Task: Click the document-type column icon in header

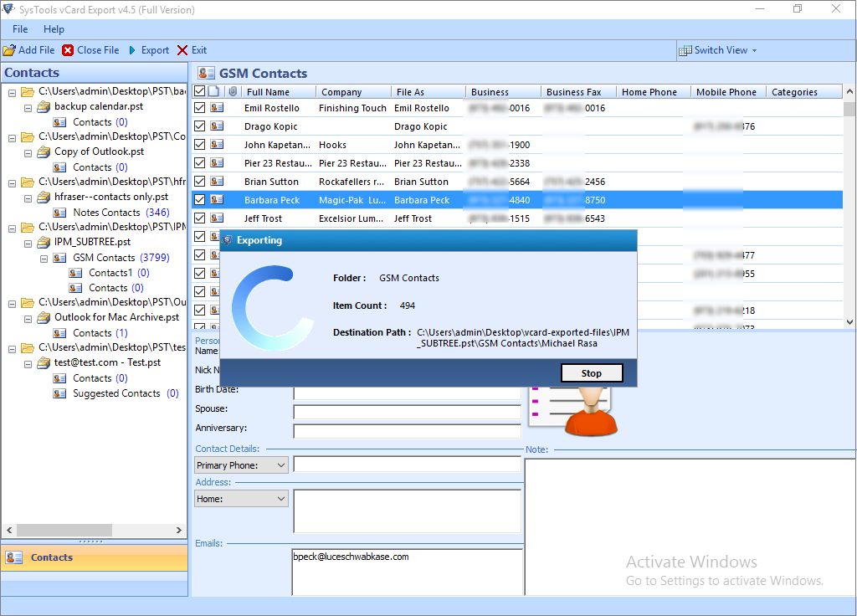Action: point(213,91)
